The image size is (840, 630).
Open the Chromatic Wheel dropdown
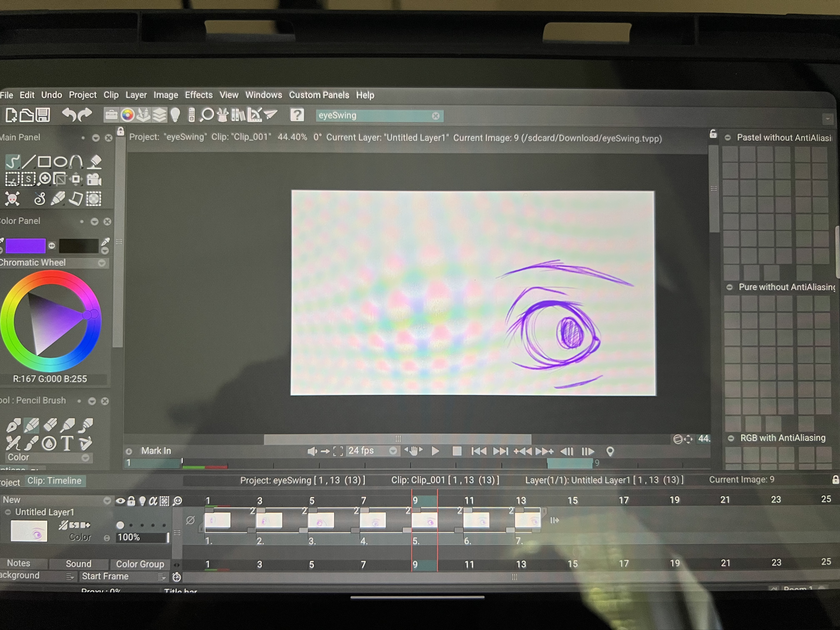point(101,263)
